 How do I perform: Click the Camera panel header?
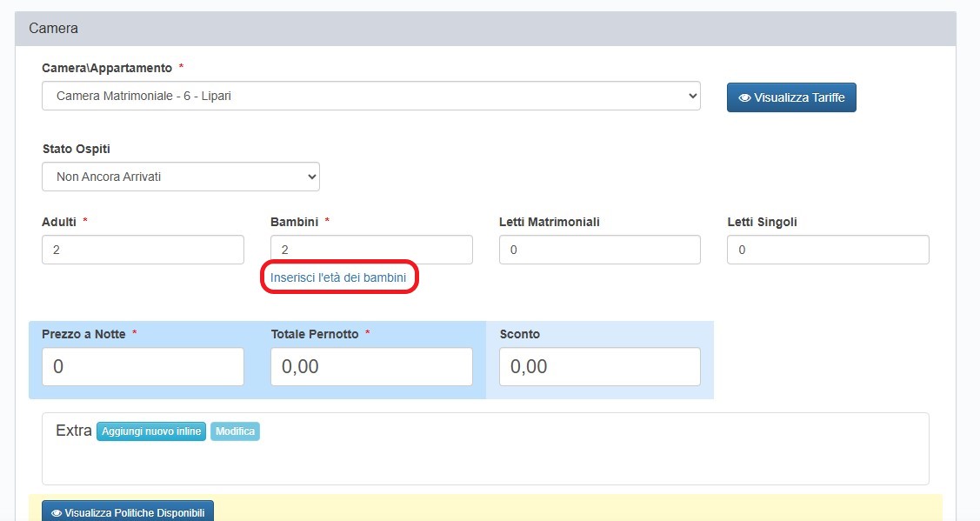click(485, 28)
